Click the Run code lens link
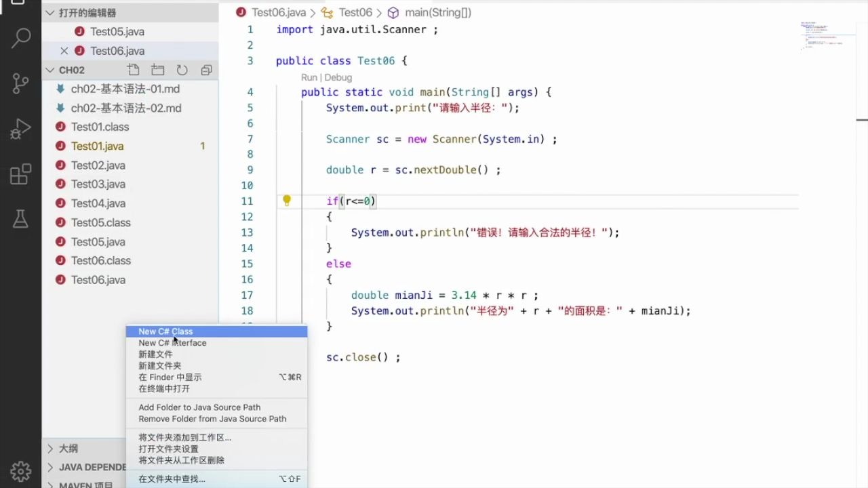This screenshot has width=868, height=488. point(309,77)
